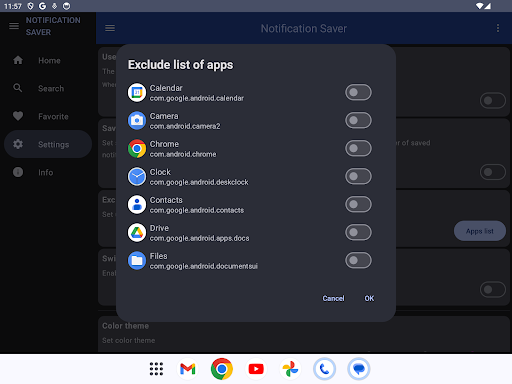Click the Calendar app icon in list

pos(137,92)
